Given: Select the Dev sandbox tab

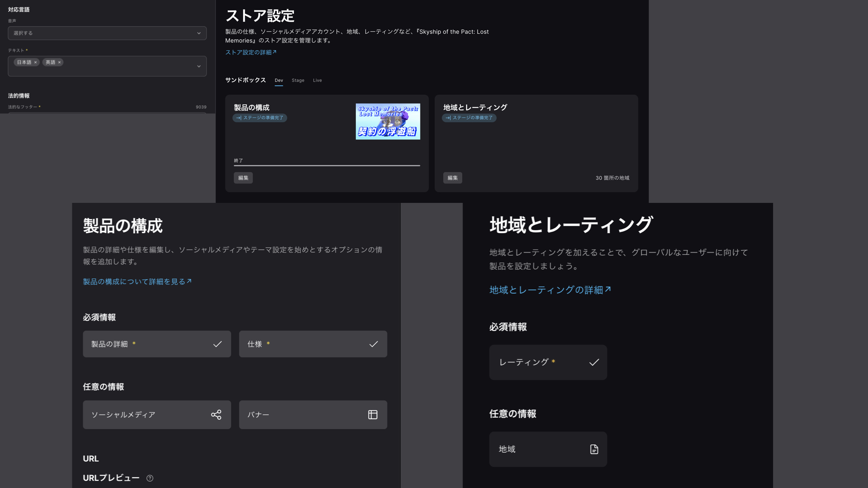Looking at the screenshot, I should pyautogui.click(x=278, y=80).
